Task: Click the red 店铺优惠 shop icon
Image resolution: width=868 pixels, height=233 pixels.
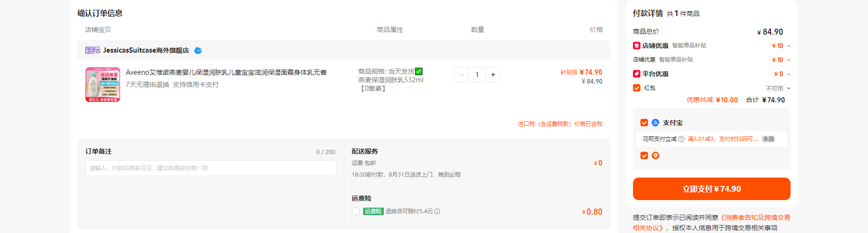Action: tap(637, 46)
